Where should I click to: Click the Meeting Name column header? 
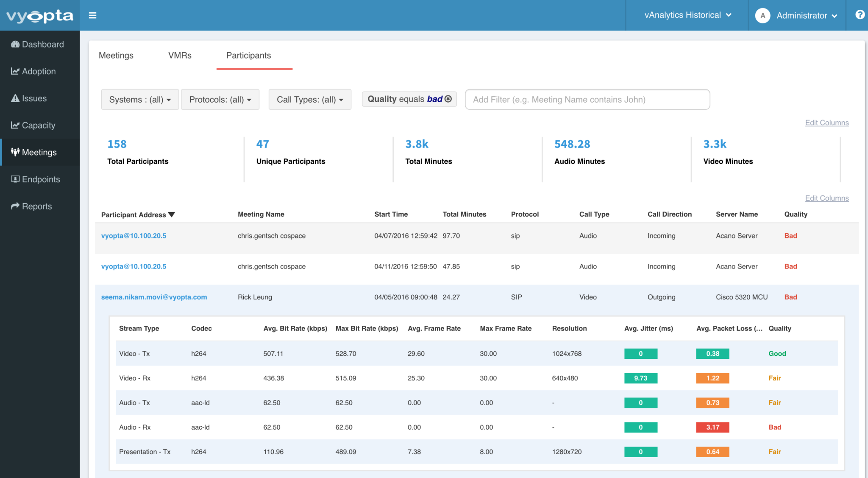click(261, 215)
